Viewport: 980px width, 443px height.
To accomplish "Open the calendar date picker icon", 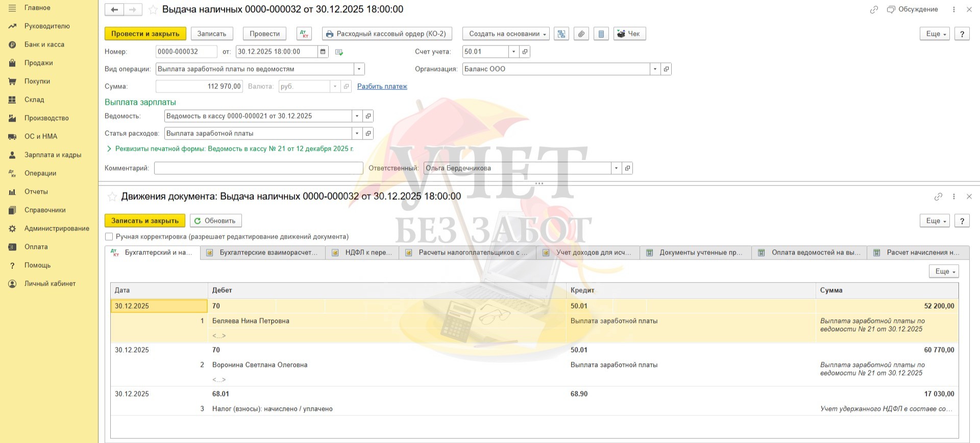I will (x=323, y=52).
